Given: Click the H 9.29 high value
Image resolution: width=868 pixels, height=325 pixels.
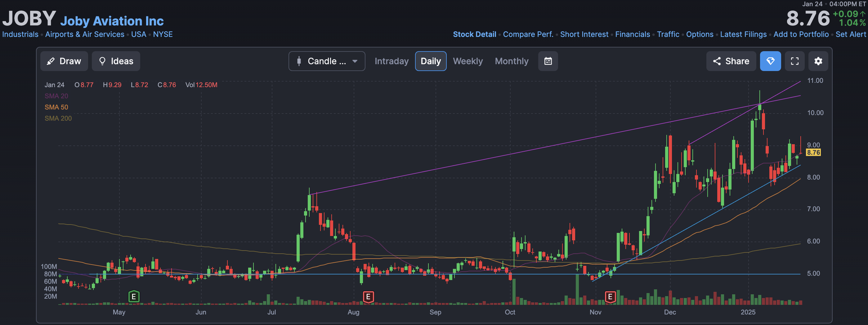Looking at the screenshot, I should pos(112,85).
